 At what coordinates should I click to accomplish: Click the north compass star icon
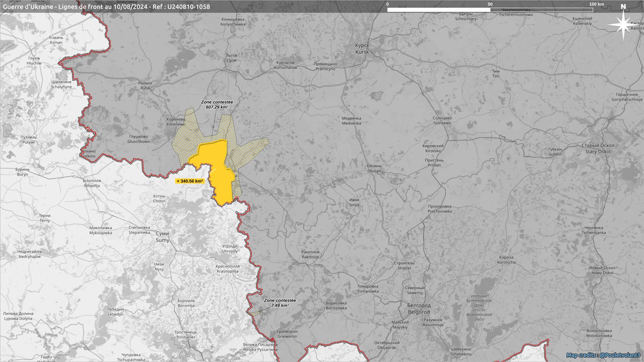pos(623,24)
